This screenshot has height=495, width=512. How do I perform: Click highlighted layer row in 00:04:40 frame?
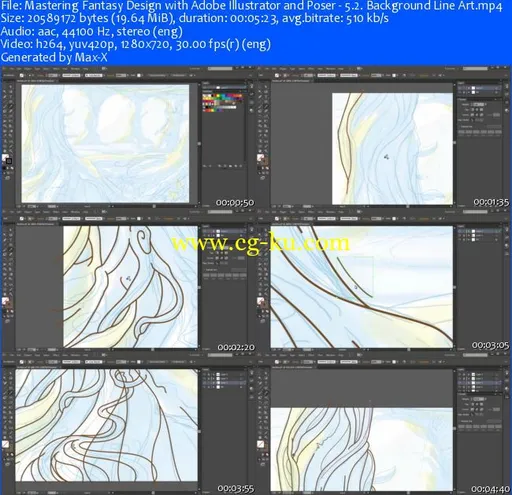click(479, 383)
